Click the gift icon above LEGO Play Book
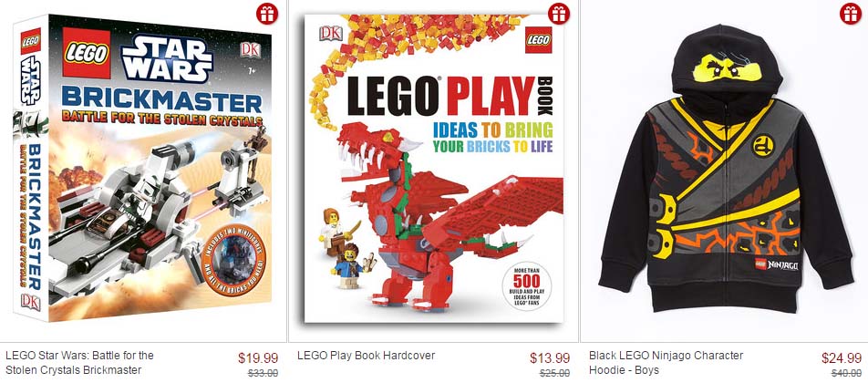The width and height of the screenshot is (868, 383). click(559, 14)
